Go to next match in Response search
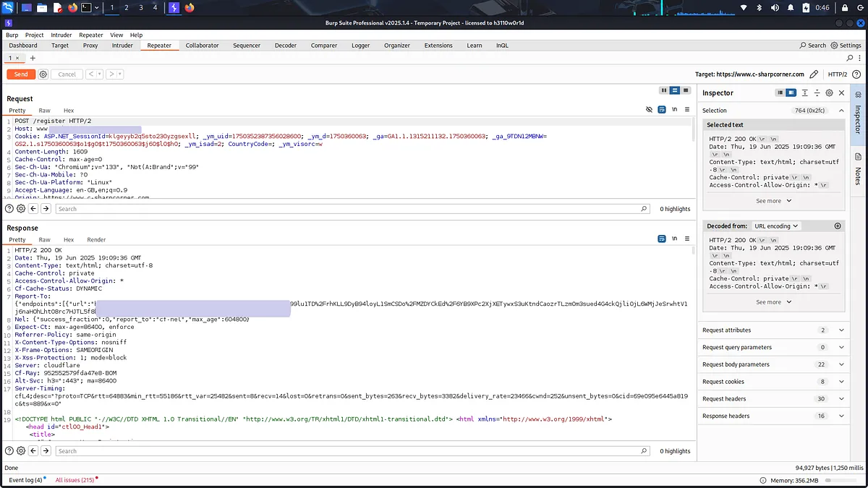The image size is (868, 488). tap(46, 450)
